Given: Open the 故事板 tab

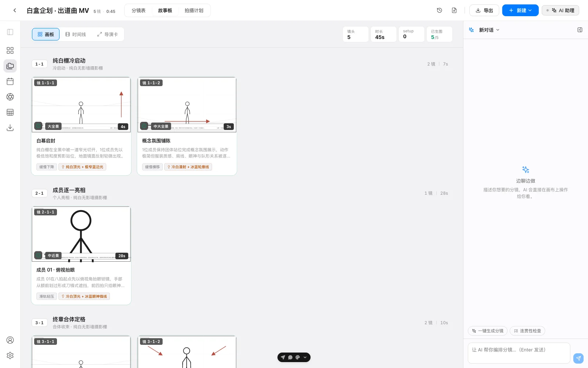Looking at the screenshot, I should (165, 10).
